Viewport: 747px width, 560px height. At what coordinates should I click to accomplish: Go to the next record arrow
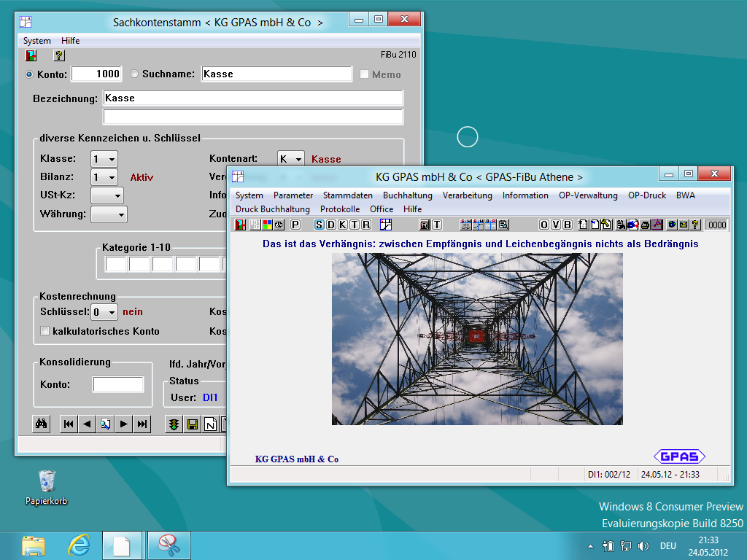click(x=124, y=424)
